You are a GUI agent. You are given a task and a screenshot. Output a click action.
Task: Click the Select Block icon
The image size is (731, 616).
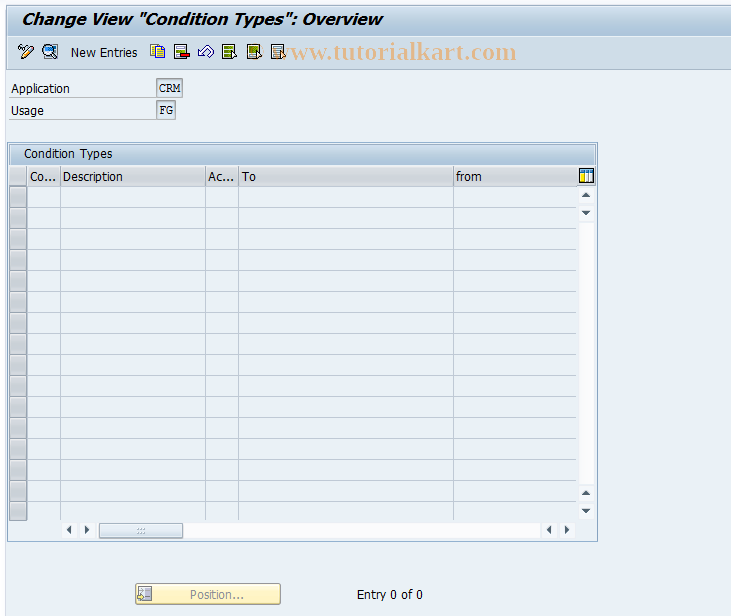tap(254, 51)
